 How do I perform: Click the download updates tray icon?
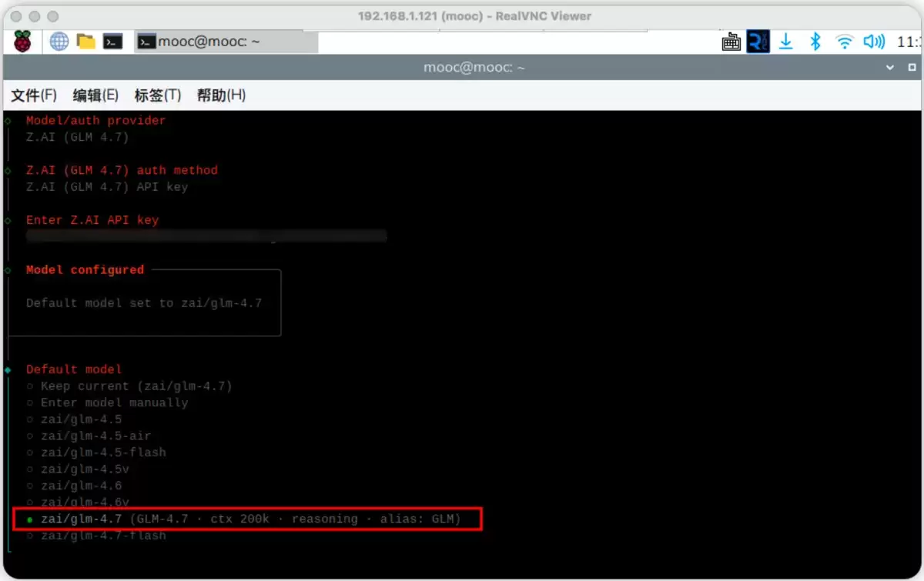786,42
